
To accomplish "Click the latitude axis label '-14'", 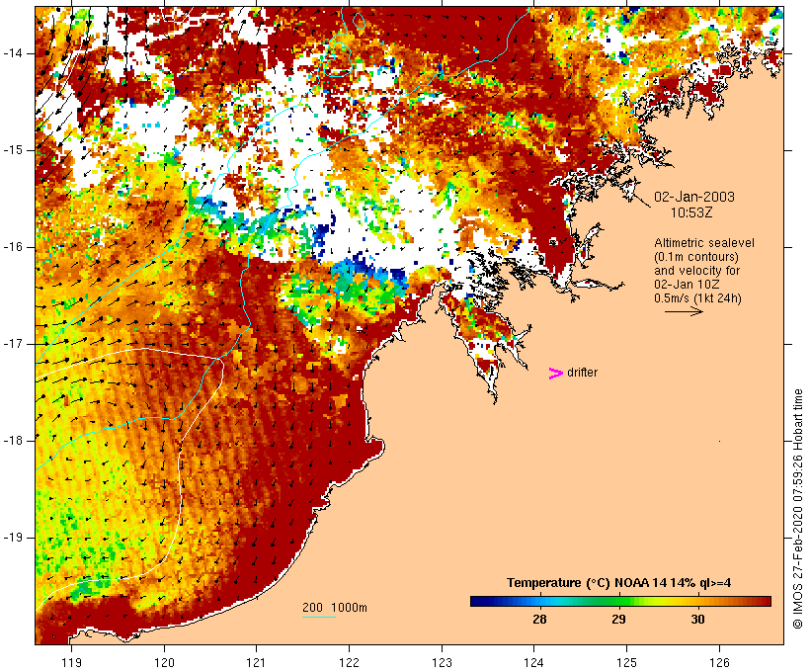I will coord(12,53).
